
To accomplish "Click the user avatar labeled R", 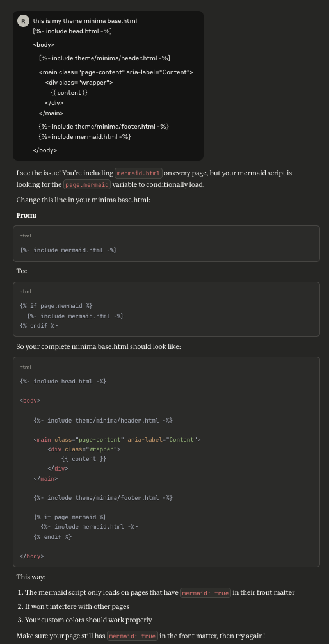I will tap(24, 20).
